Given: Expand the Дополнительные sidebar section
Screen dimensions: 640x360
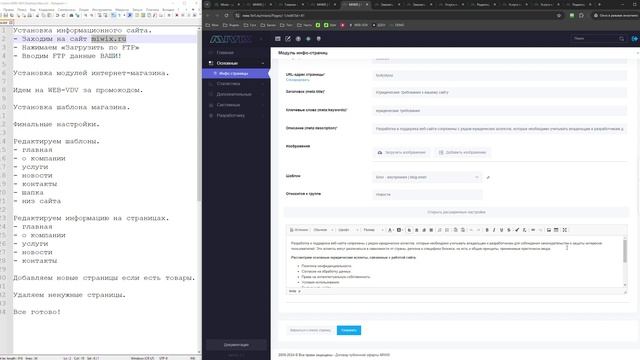Looking at the screenshot, I should click(236, 94).
